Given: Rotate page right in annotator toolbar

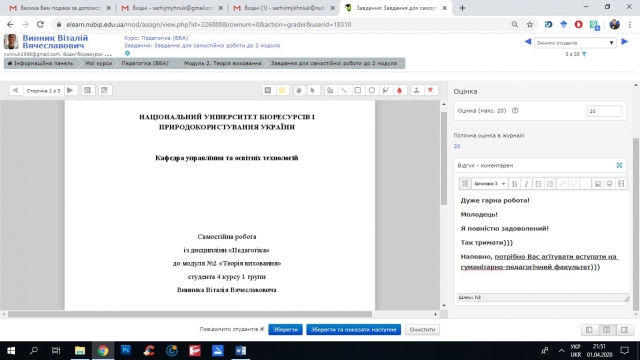Looking at the screenshot, I should coord(104,90).
